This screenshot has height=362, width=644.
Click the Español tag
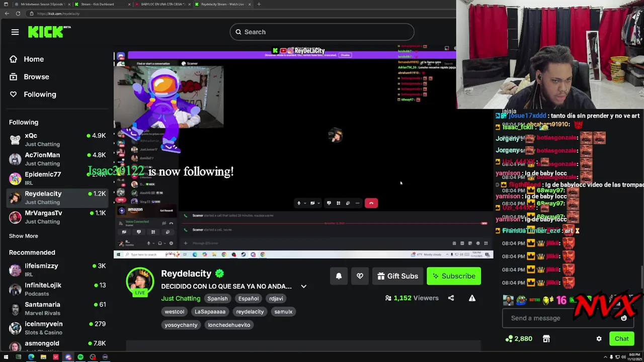[x=249, y=299]
